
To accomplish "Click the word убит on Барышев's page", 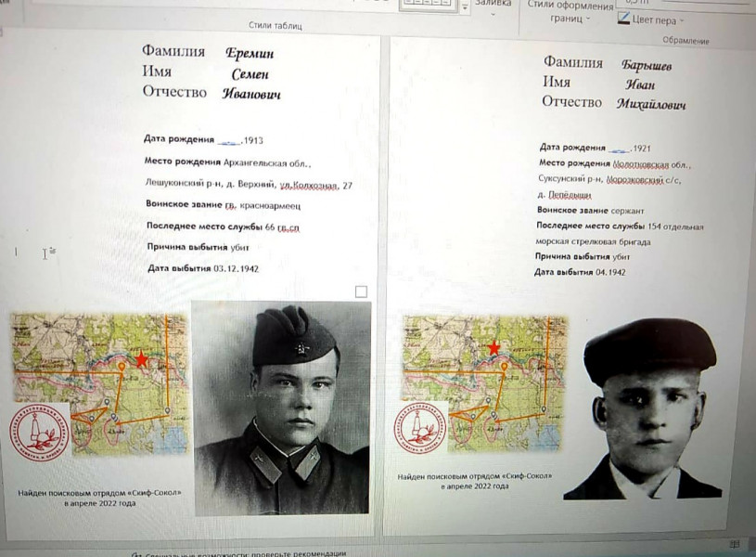I will click(621, 257).
